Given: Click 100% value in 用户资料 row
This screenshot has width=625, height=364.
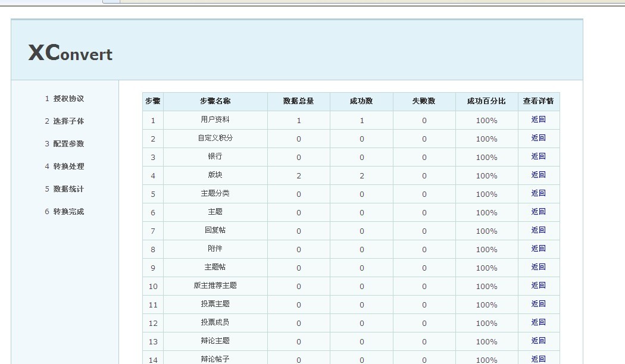Looking at the screenshot, I should [x=487, y=120].
